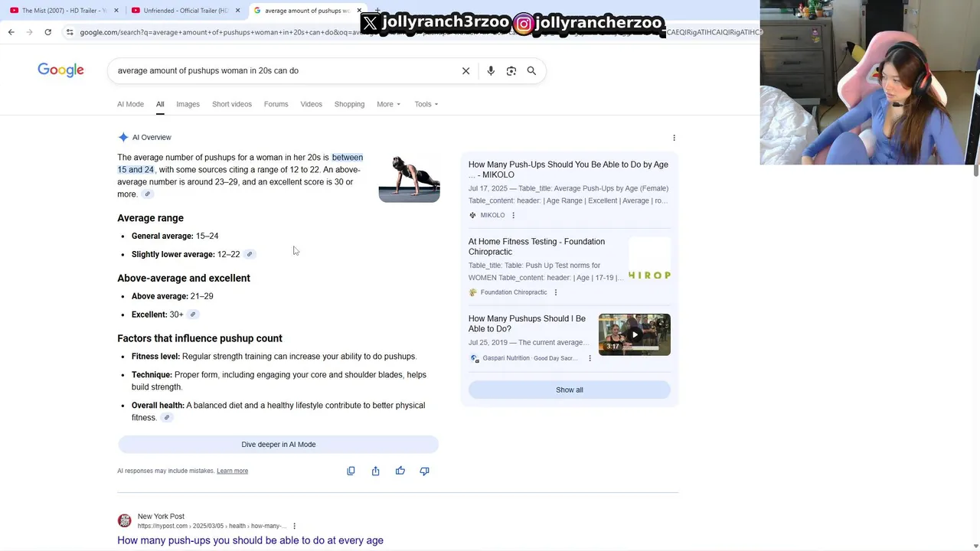Image resolution: width=980 pixels, height=551 pixels.
Task: Open New York Post push-ups article link
Action: click(250, 540)
